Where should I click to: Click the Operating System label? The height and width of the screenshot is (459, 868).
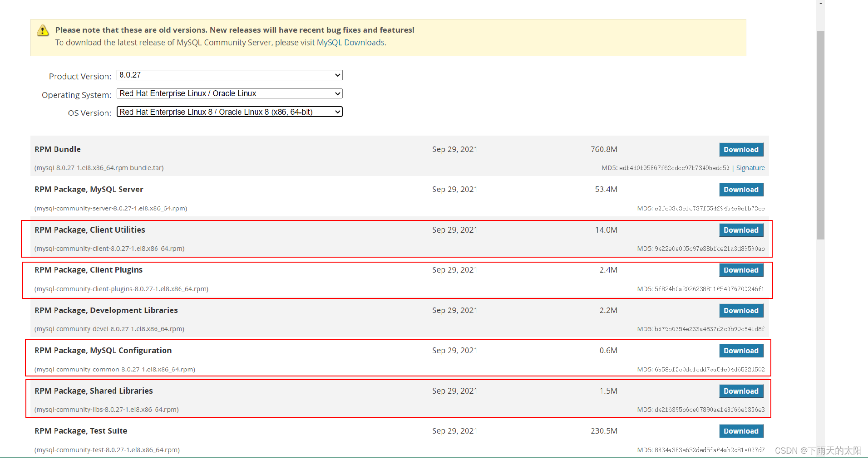pos(76,95)
